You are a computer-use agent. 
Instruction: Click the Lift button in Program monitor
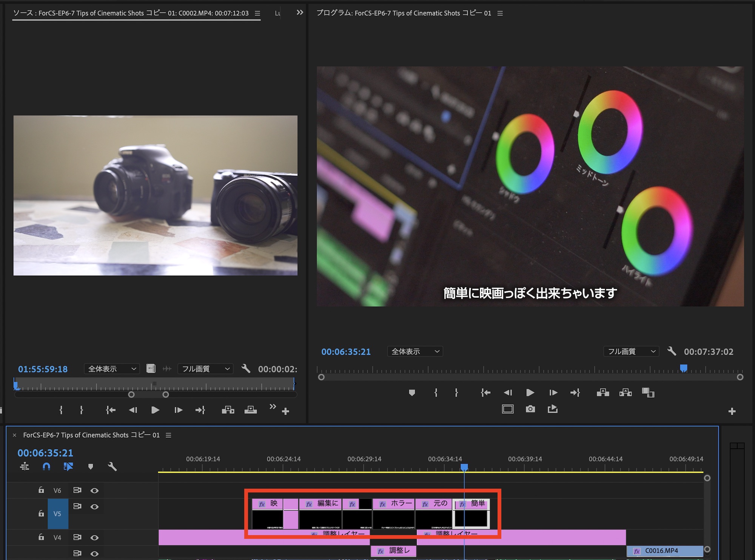(x=602, y=392)
